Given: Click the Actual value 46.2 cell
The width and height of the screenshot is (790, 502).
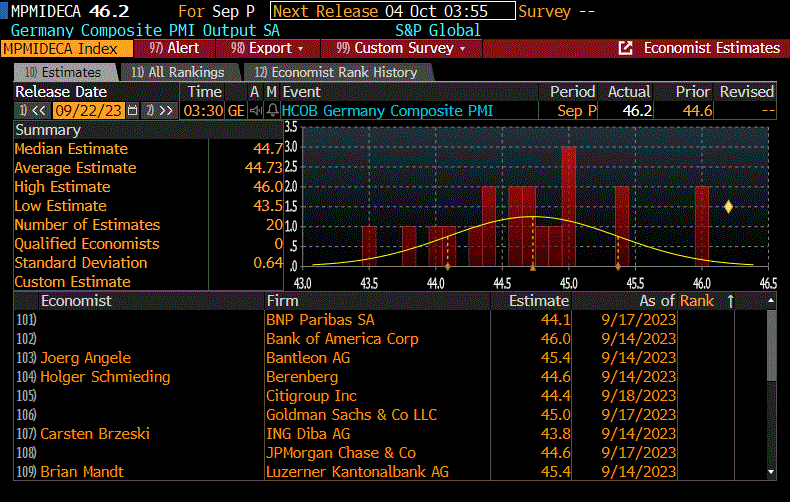Looking at the screenshot, I should click(637, 110).
